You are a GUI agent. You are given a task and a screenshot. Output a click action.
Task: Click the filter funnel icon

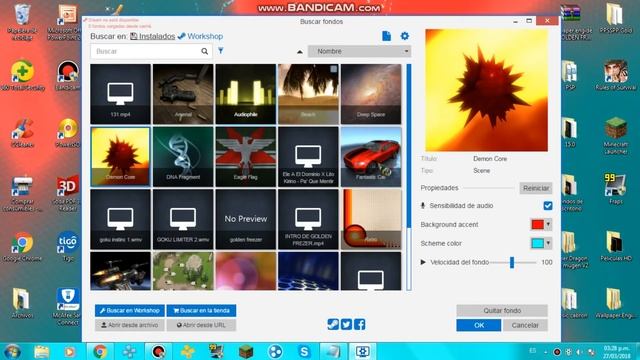[221, 51]
